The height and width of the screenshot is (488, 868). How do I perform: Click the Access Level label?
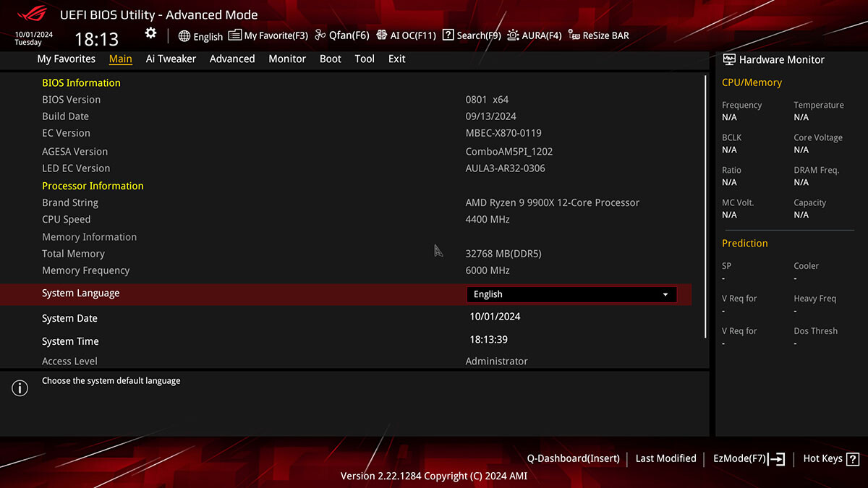click(69, 361)
